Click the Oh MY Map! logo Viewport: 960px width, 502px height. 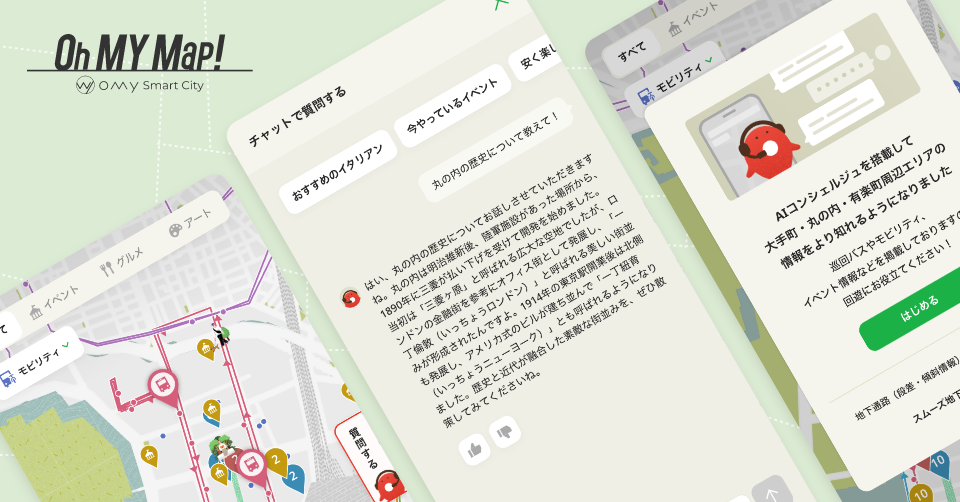click(x=139, y=52)
